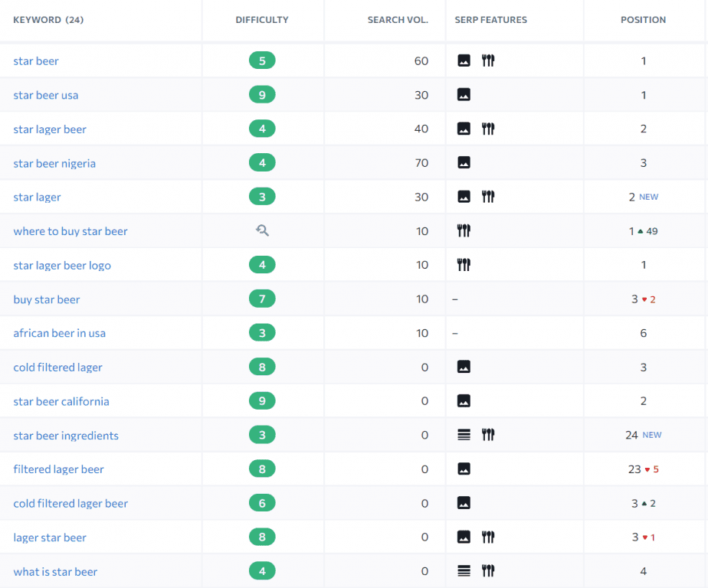Open the what is star beer link
Image resolution: width=708 pixels, height=588 pixels.
[55, 572]
